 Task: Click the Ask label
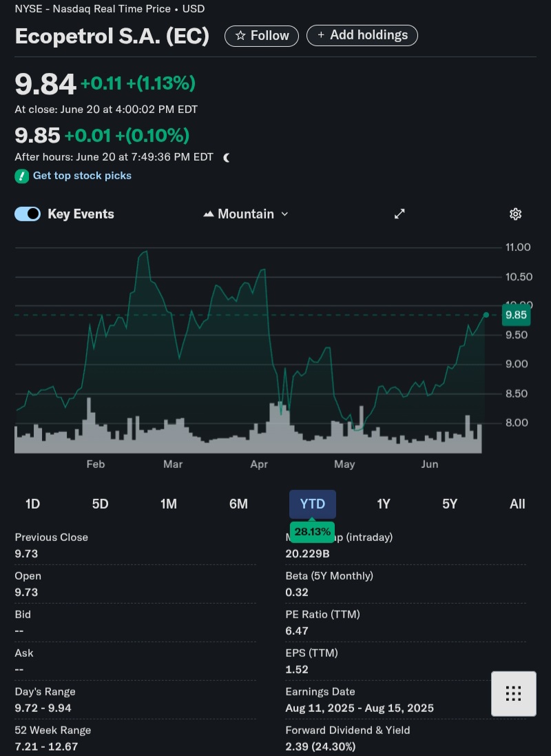coord(24,653)
